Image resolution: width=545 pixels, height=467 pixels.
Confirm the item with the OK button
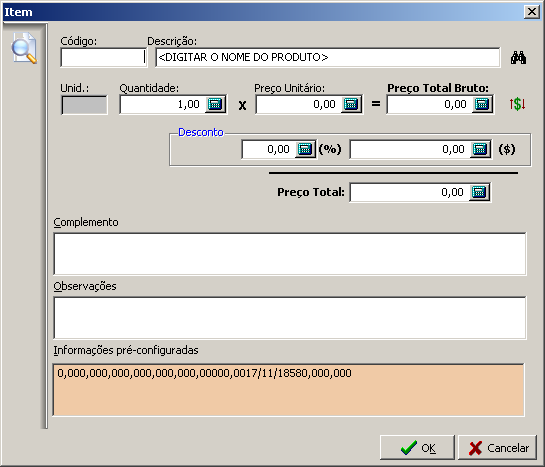pos(417,448)
